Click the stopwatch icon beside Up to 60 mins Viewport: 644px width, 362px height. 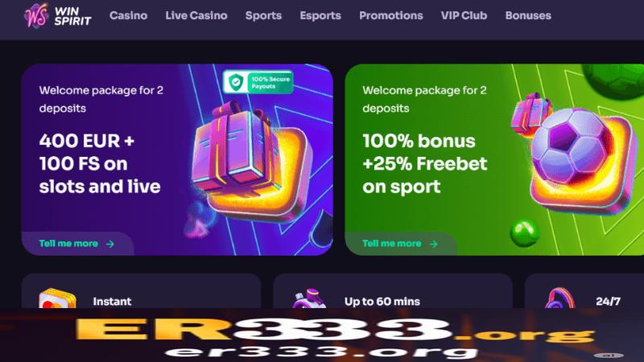coord(309,298)
